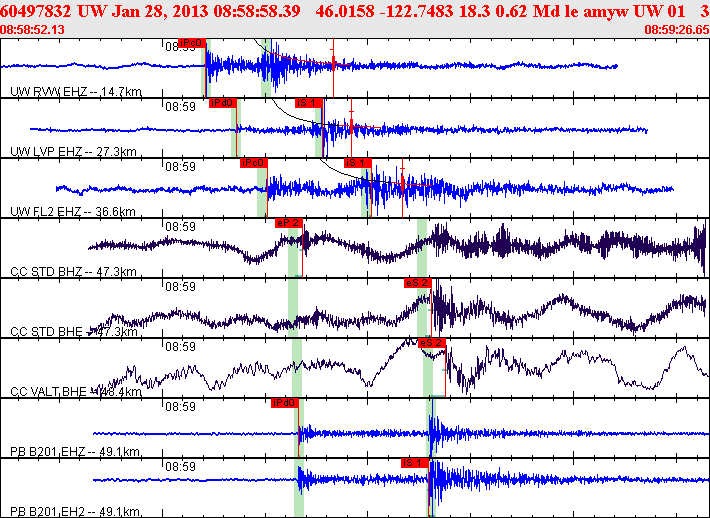
Task: Click the UW FL2 EHZ 36.6km station label
Action: click(72, 211)
